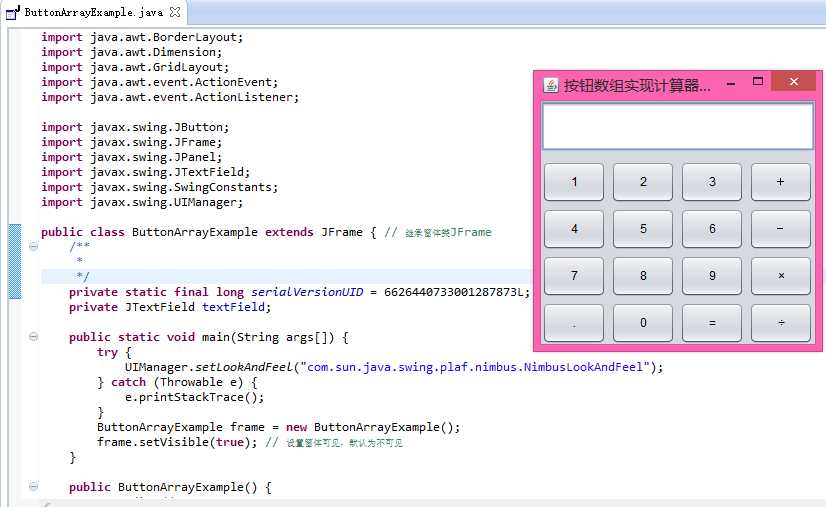Click the 'e.printStackTrace();' line
The width and height of the screenshot is (826, 507).
click(194, 397)
